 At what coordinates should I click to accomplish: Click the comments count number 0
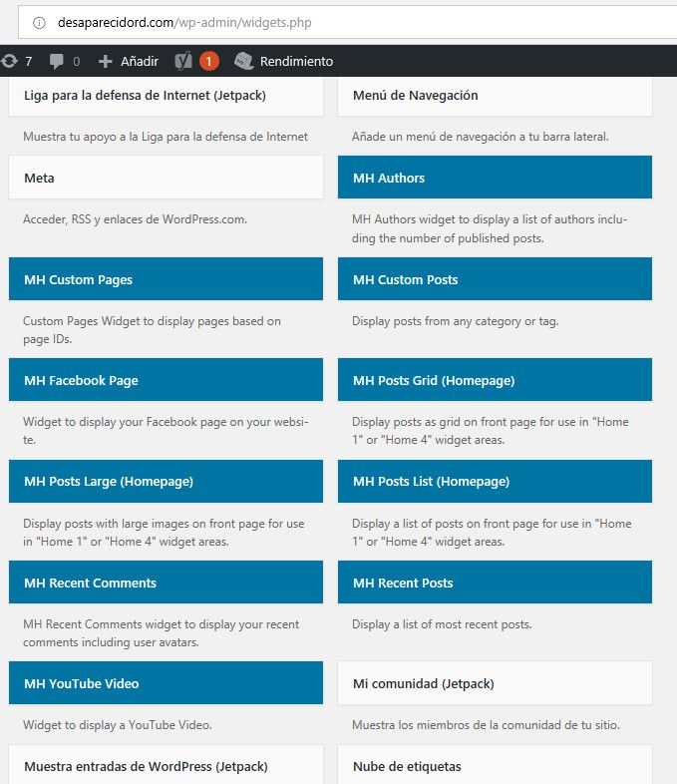coord(77,62)
